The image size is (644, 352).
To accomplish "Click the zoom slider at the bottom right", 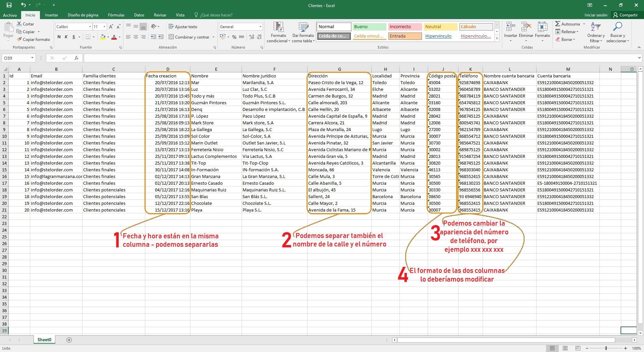I will coord(606,348).
